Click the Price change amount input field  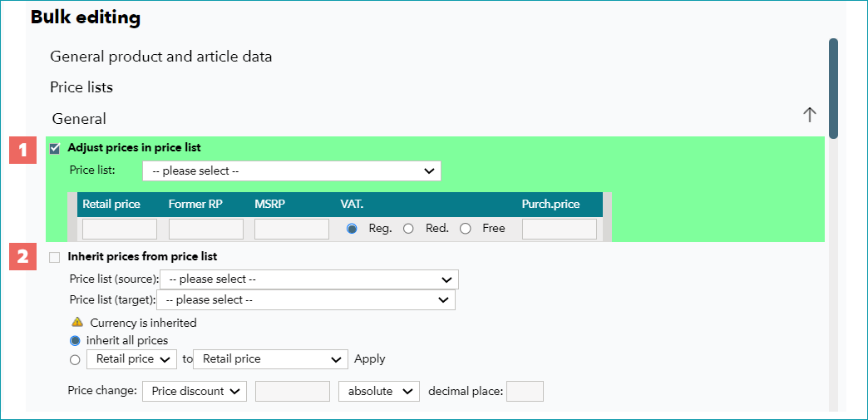293,391
